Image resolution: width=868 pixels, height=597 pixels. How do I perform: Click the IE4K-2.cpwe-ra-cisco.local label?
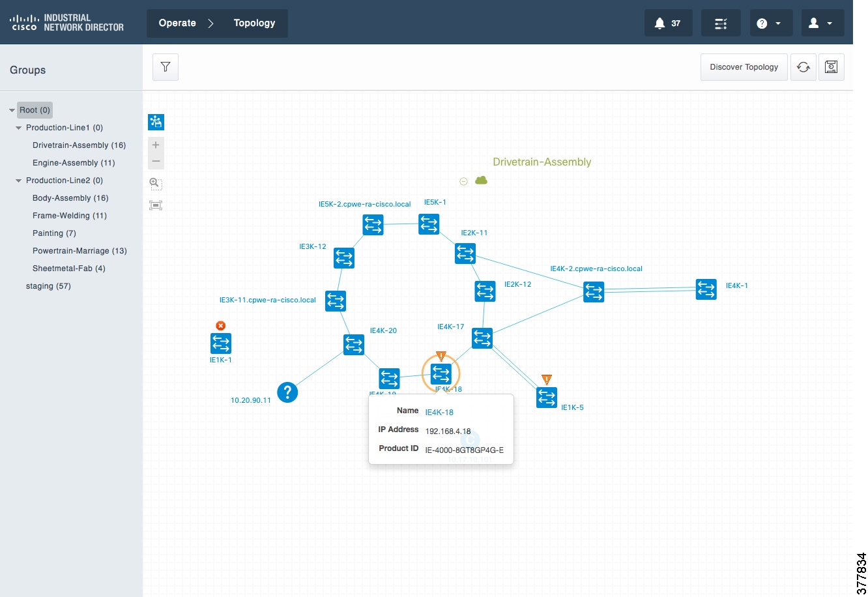(596, 269)
